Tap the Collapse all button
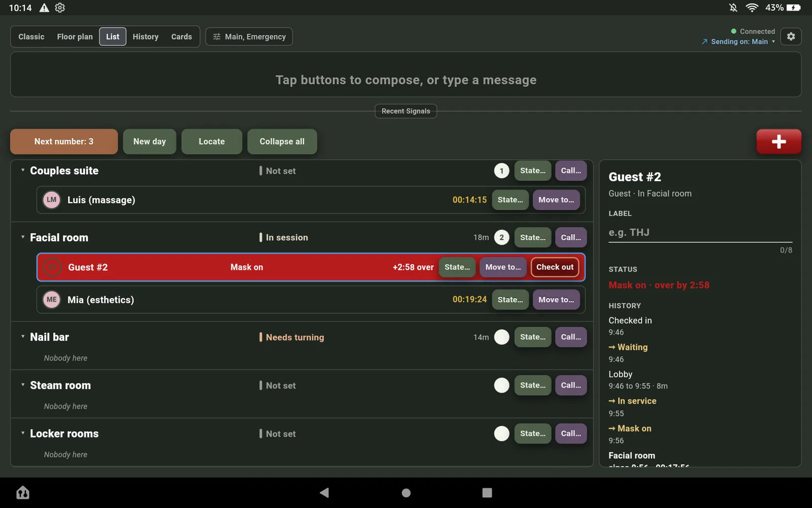812x508 pixels. pyautogui.click(x=282, y=141)
